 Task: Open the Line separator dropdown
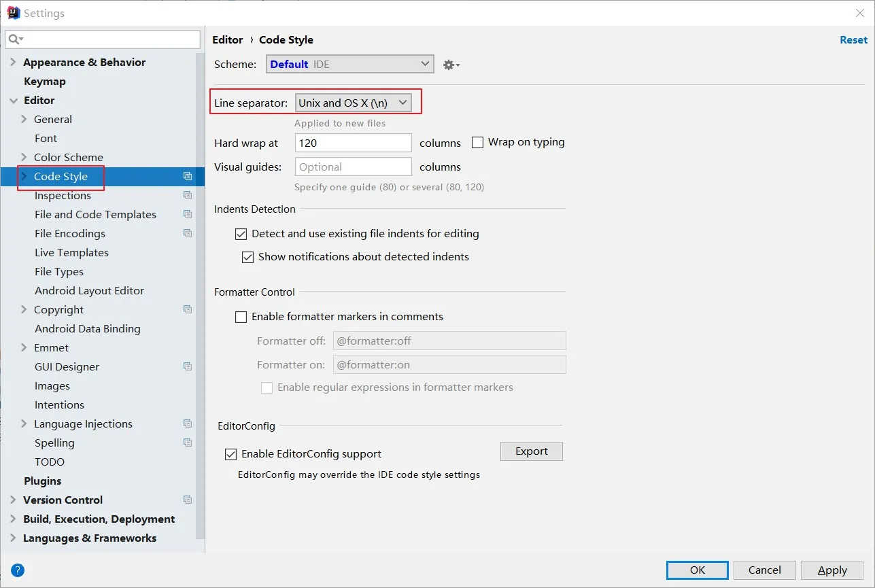(354, 103)
